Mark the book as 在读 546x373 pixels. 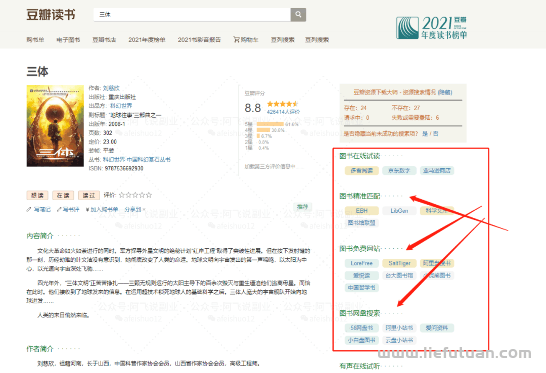(63, 195)
